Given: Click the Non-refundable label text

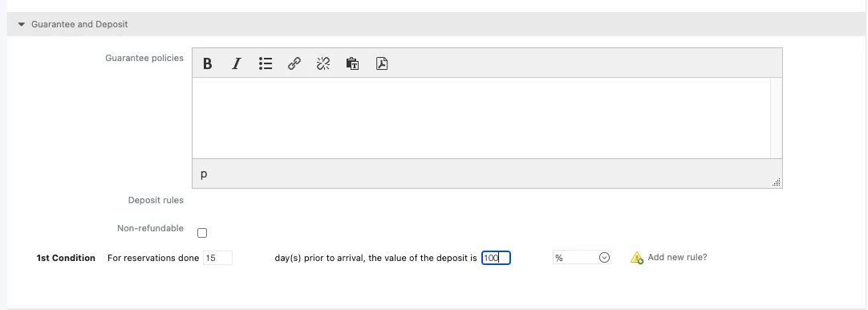Looking at the screenshot, I should click(x=150, y=228).
